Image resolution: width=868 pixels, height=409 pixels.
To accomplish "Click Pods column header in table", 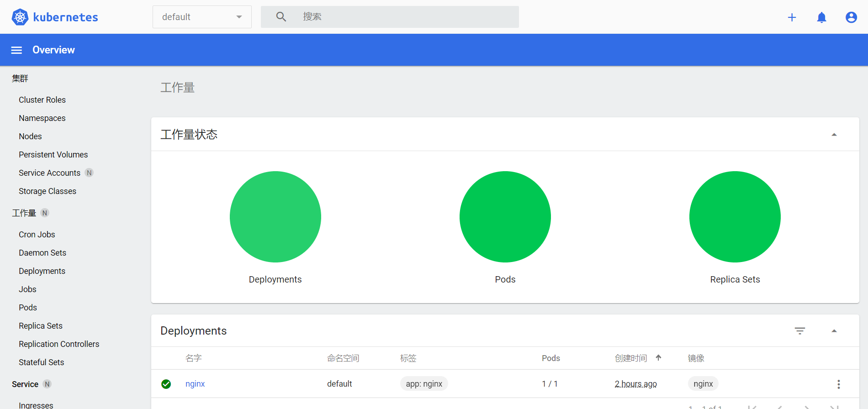I will pos(551,358).
